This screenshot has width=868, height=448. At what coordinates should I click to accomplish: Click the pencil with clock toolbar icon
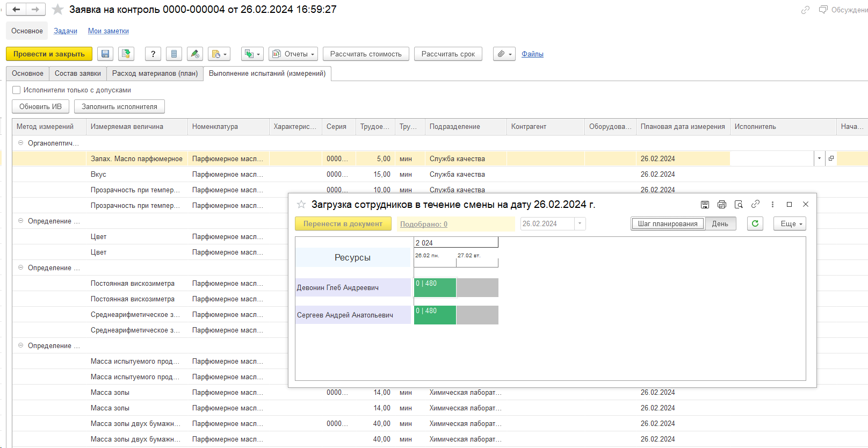point(195,54)
